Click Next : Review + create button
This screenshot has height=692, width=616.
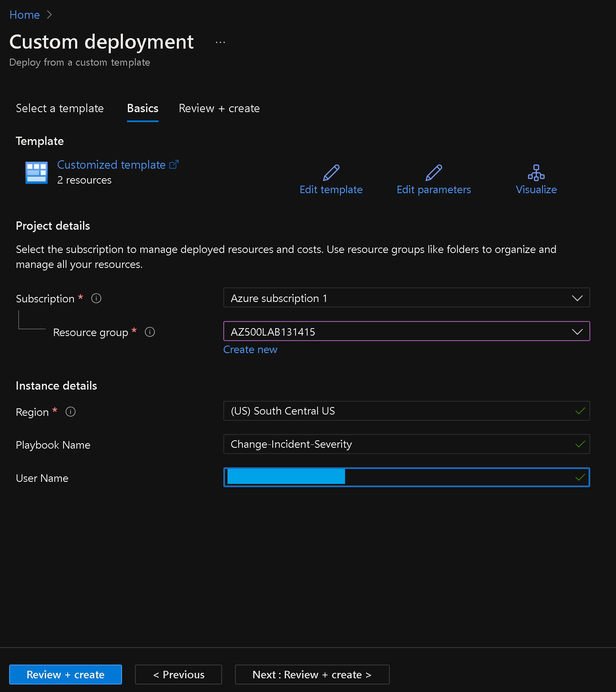(312, 675)
